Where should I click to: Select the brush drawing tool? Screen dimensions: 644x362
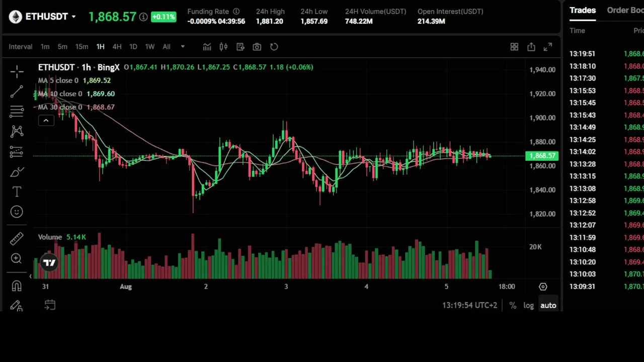[x=17, y=172]
